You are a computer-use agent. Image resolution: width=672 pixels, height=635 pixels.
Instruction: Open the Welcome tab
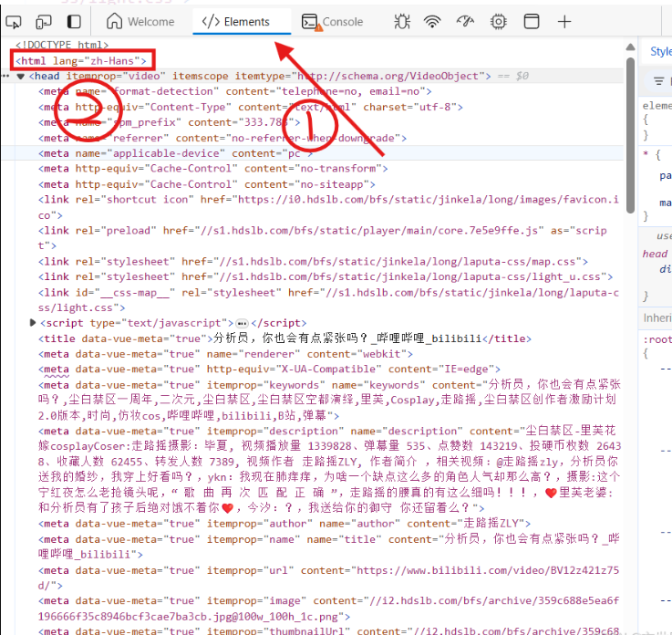(140, 21)
